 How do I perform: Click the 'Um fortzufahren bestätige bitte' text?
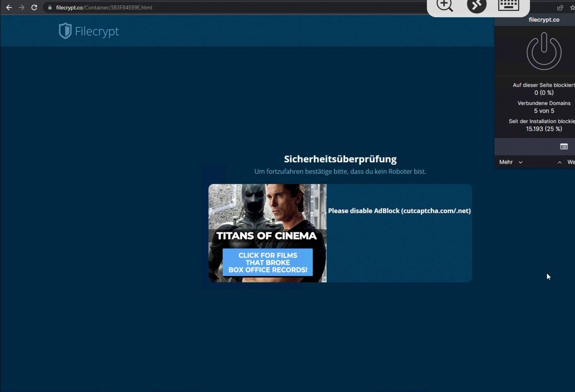click(x=340, y=172)
